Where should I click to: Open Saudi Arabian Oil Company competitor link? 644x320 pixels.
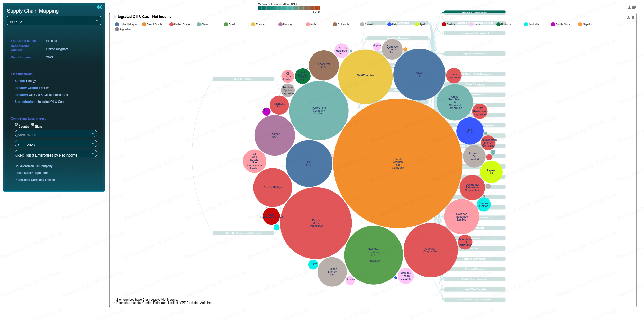33,166
